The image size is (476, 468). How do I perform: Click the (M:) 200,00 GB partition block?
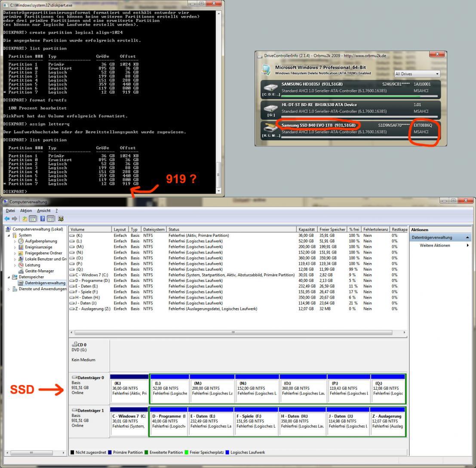[x=212, y=388]
